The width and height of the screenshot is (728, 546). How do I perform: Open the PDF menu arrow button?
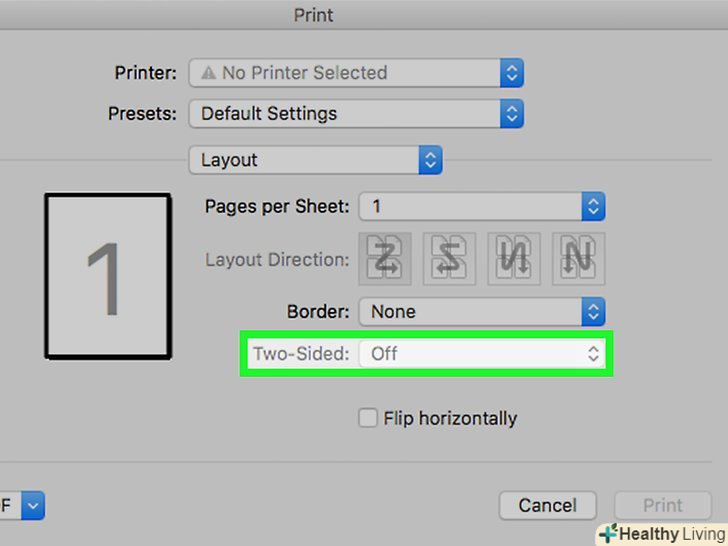33,505
